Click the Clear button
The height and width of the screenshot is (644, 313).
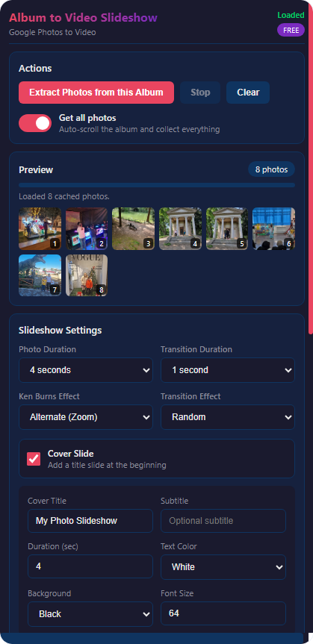pos(248,93)
